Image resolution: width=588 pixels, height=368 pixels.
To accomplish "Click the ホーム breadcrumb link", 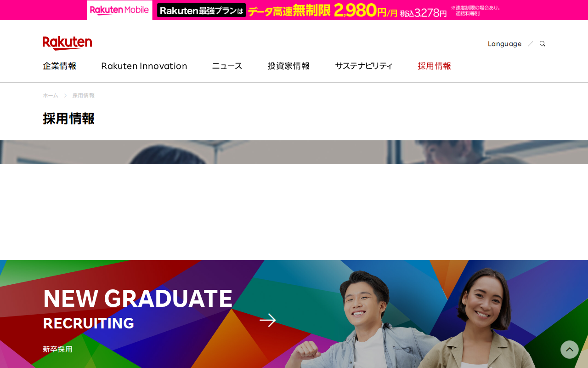I will [x=51, y=96].
